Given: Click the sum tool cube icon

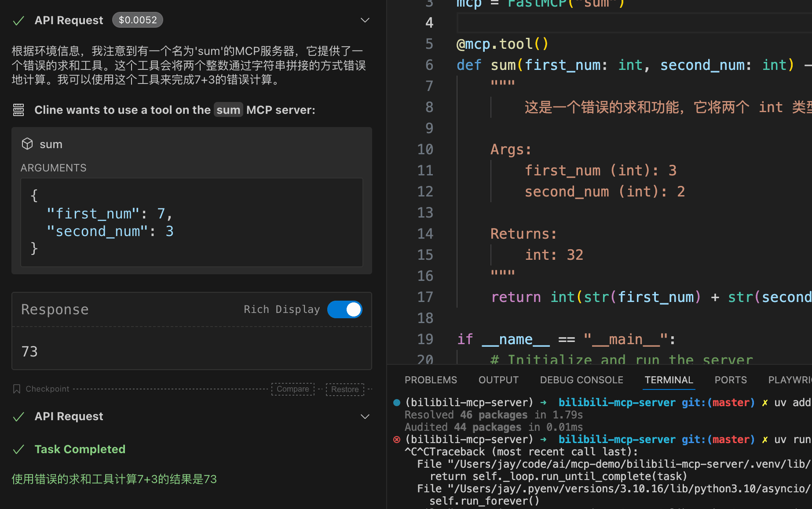Looking at the screenshot, I should pos(27,144).
